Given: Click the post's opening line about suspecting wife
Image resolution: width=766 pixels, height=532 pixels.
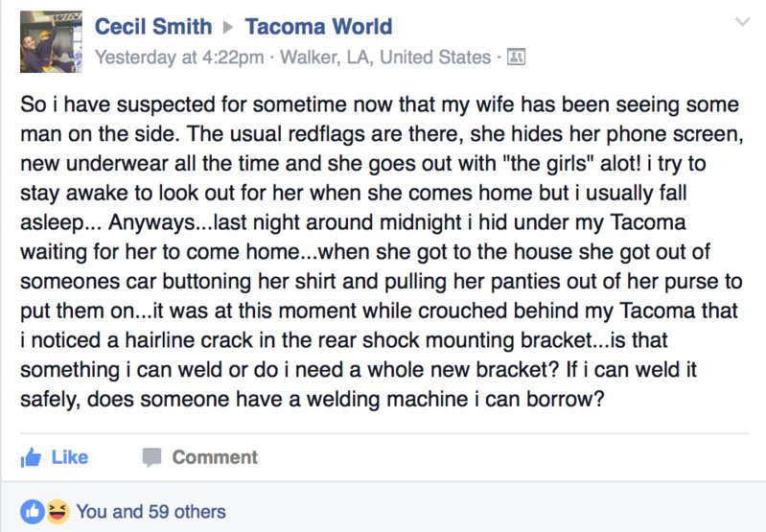Looking at the screenshot, I should pyautogui.click(x=380, y=104).
